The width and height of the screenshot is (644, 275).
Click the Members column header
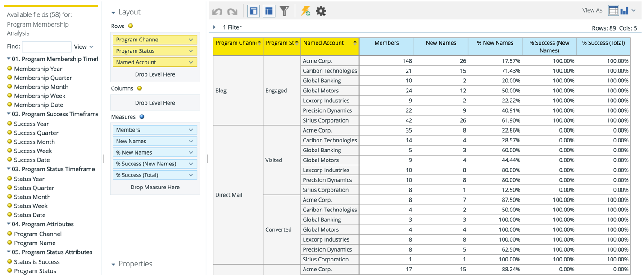pos(386,43)
